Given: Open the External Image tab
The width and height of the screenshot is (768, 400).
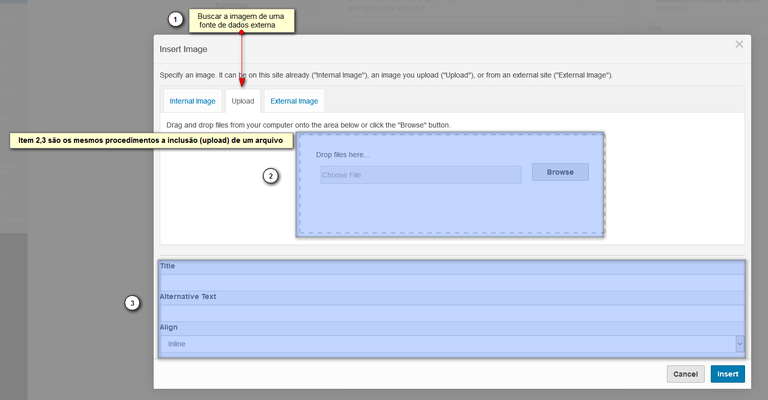Looking at the screenshot, I should (x=294, y=101).
